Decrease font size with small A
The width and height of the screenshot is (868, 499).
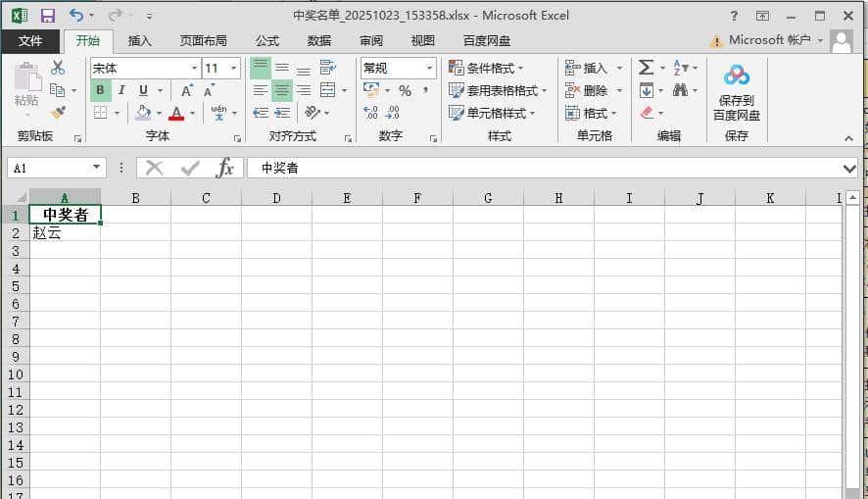[209, 90]
